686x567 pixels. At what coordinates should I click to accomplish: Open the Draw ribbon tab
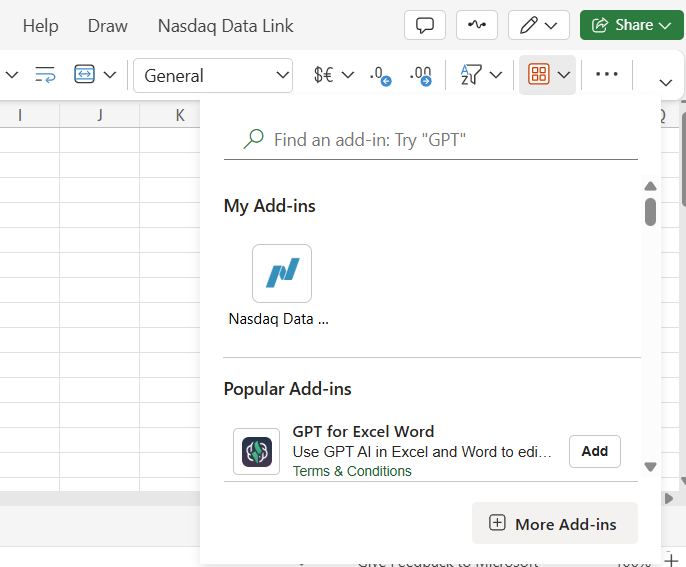108,26
